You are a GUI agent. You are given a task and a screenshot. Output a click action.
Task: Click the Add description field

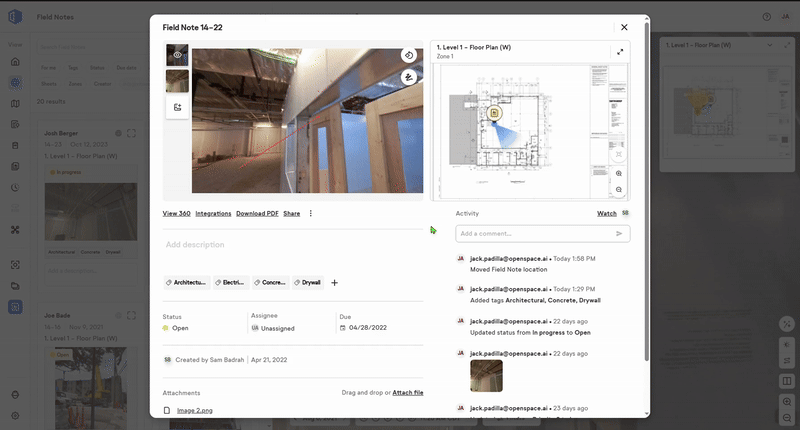point(293,245)
